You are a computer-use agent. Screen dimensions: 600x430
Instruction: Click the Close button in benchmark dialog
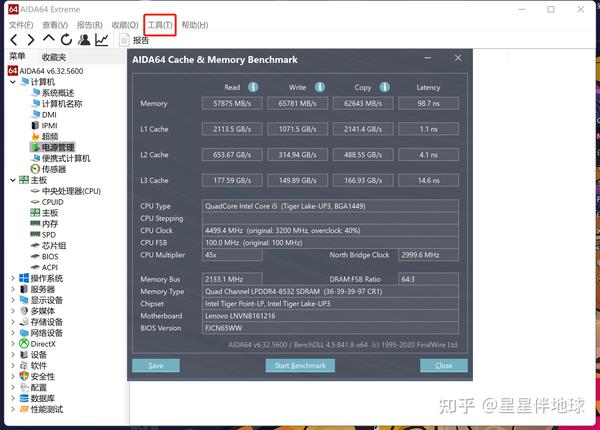pos(443,366)
